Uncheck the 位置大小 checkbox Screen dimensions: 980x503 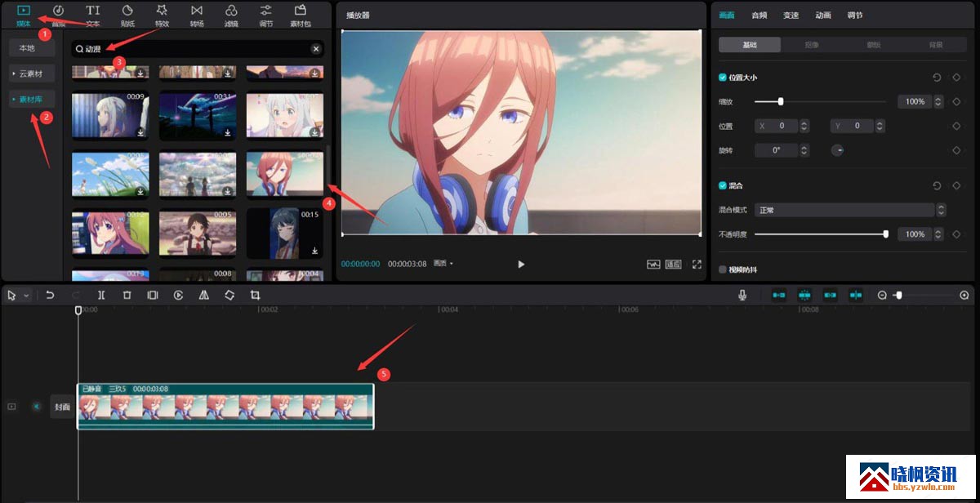pyautogui.click(x=722, y=78)
